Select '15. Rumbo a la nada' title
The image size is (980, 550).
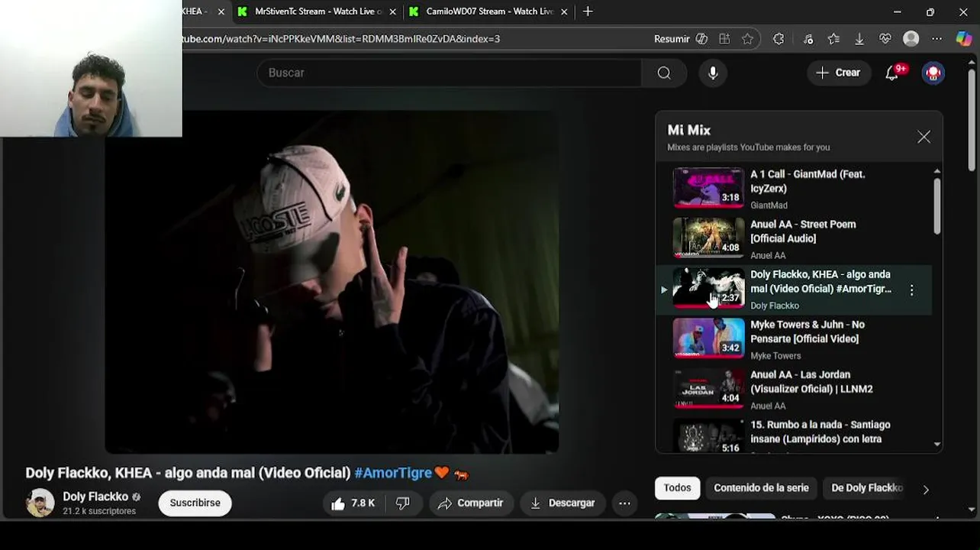tap(820, 432)
